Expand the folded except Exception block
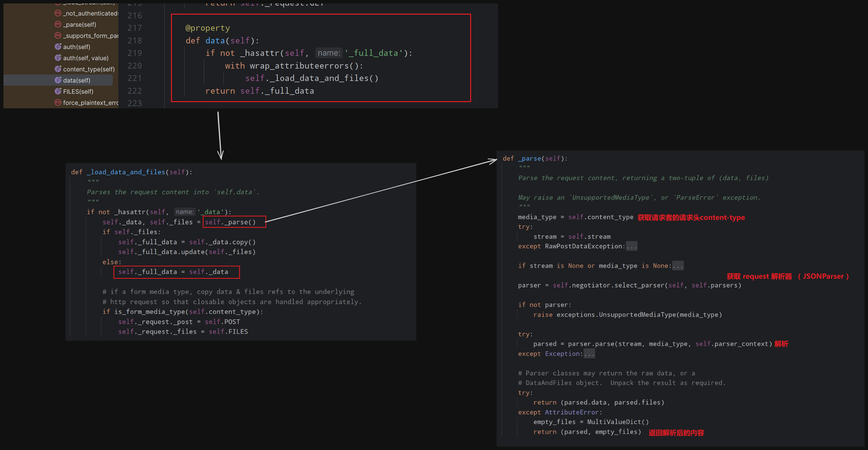This screenshot has width=868, height=450. click(x=589, y=354)
